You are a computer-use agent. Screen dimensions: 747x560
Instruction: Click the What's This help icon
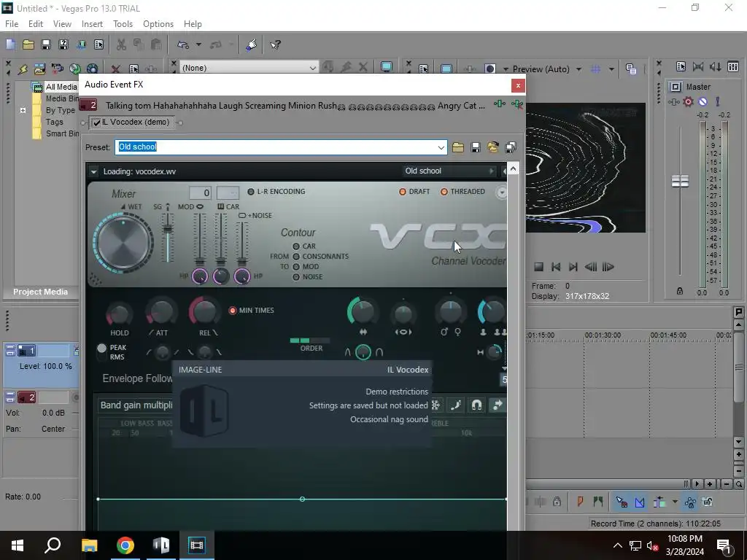275,44
